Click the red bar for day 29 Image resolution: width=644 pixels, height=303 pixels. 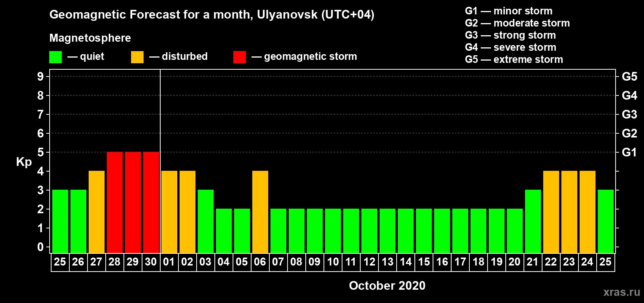click(133, 202)
